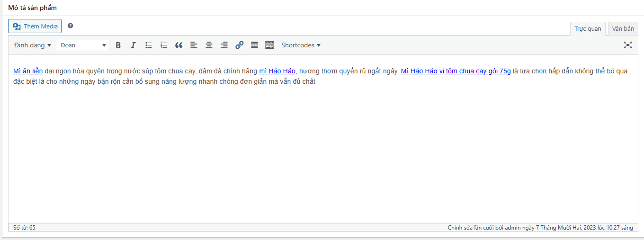The width and height of the screenshot is (644, 240).
Task: Click the Mô tả sản phẩm panel heading
Action: point(32,8)
